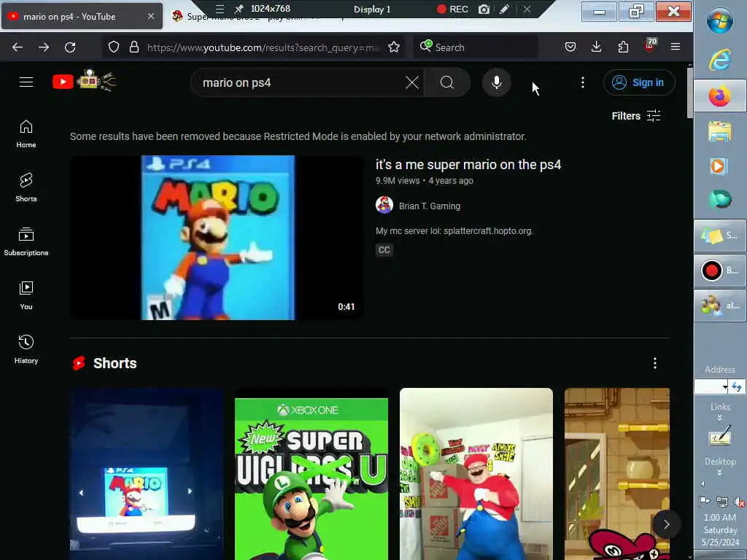
Task: Open the uBlock extension with 70 badge
Action: click(x=650, y=46)
